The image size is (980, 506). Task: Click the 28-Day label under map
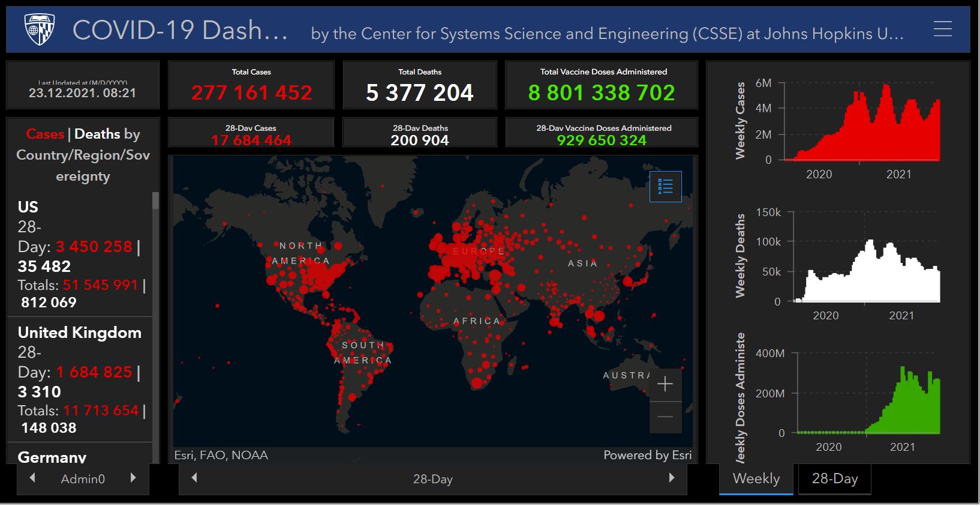(x=433, y=479)
